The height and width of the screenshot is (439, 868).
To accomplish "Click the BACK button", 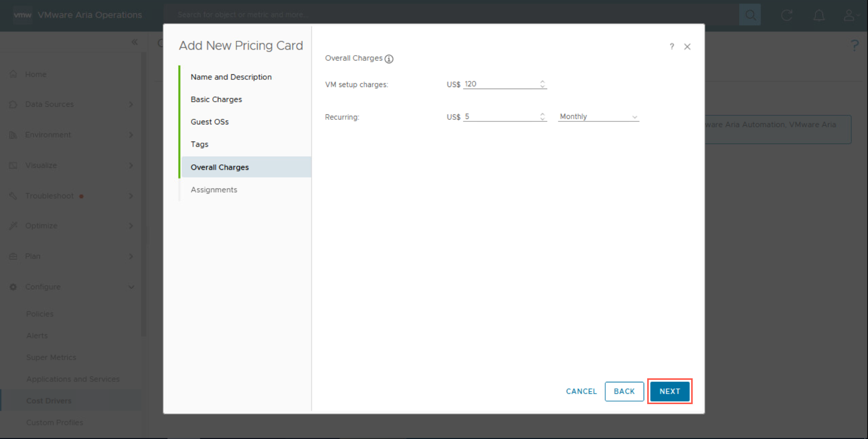I will (x=624, y=391).
